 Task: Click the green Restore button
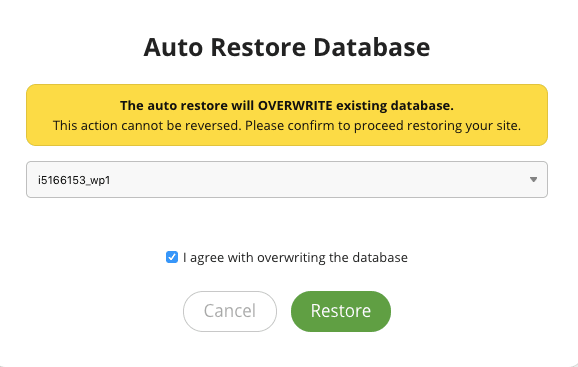tap(341, 311)
